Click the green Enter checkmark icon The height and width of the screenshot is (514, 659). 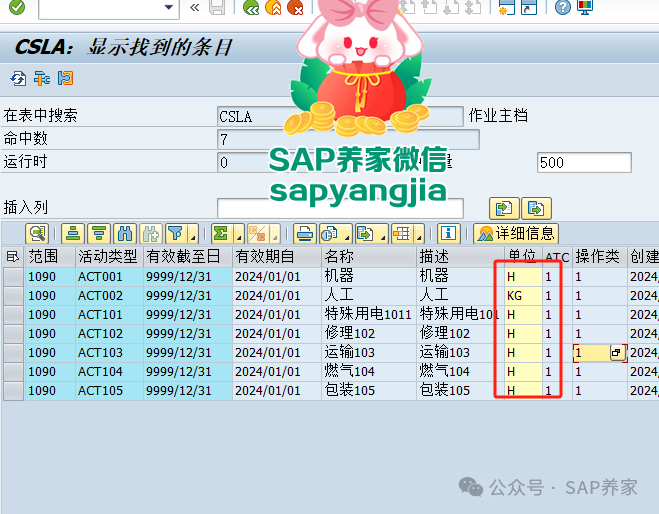(17, 7)
